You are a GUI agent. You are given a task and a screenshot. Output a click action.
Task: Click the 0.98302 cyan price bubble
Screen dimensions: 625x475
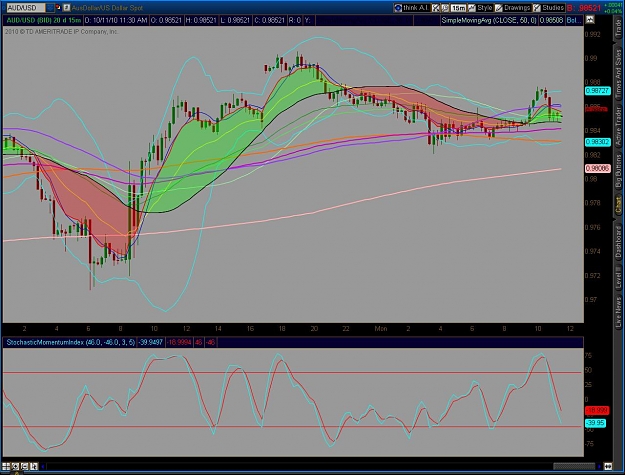(597, 142)
